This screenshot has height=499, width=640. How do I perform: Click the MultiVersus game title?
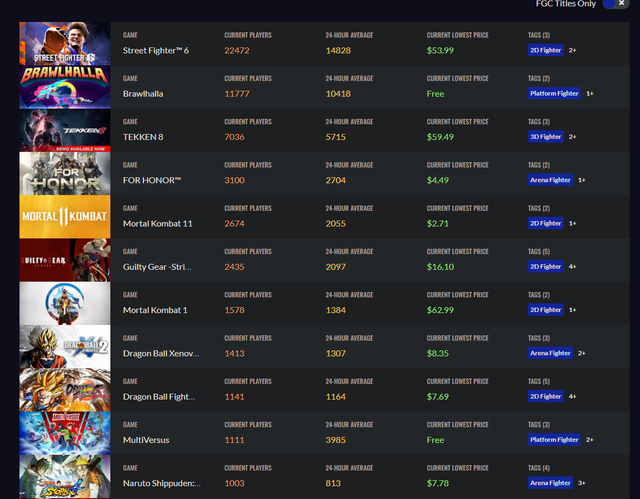point(146,440)
